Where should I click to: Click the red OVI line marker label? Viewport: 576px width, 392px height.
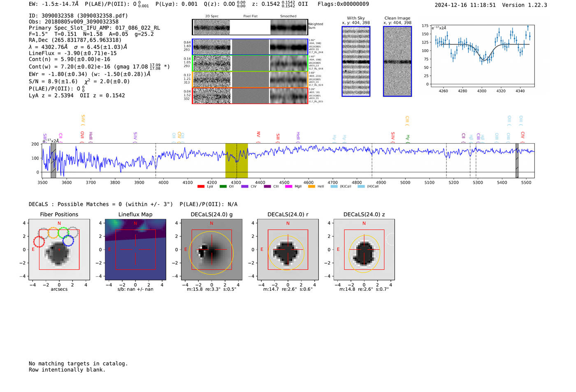point(82,135)
